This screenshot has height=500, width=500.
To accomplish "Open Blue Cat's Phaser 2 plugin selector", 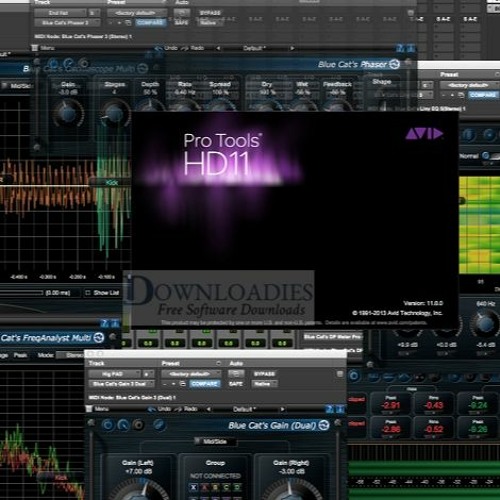I will (x=67, y=23).
